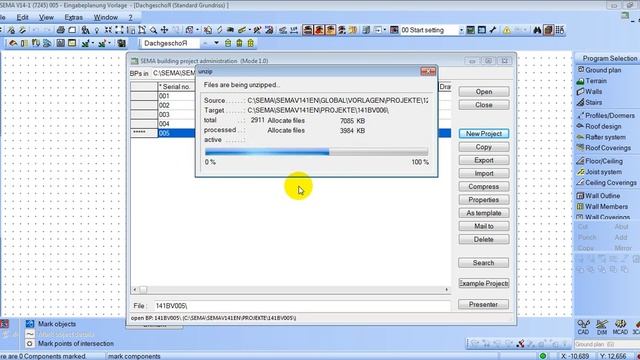Click the last yellow storey icon in the row
This screenshot has height=360, width=640.
(x=251, y=43)
